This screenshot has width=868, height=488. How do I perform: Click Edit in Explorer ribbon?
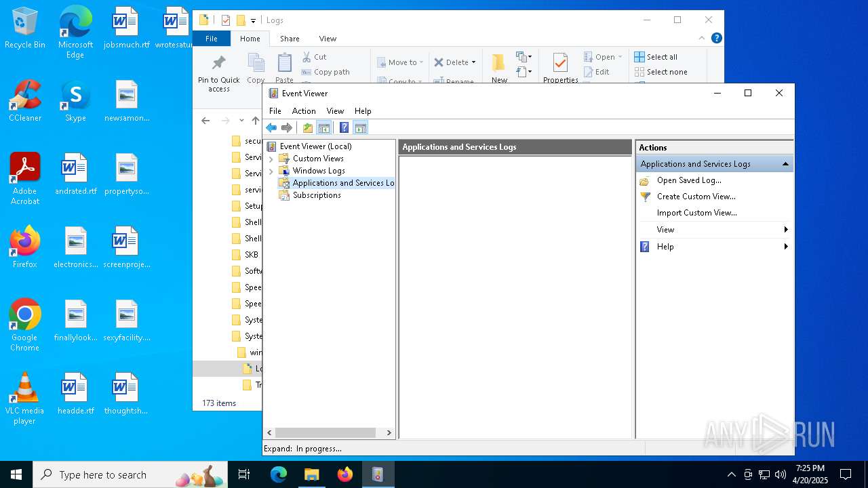coord(596,72)
